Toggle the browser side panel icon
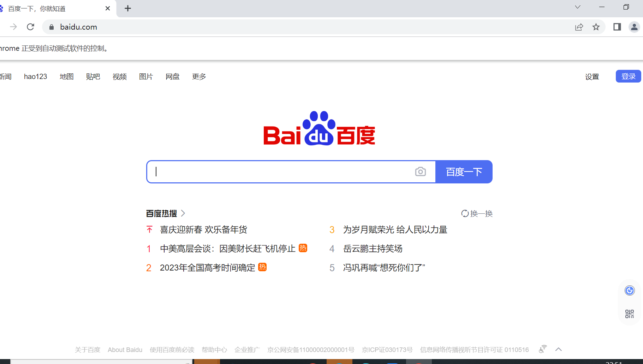643x364 pixels. pyautogui.click(x=617, y=27)
